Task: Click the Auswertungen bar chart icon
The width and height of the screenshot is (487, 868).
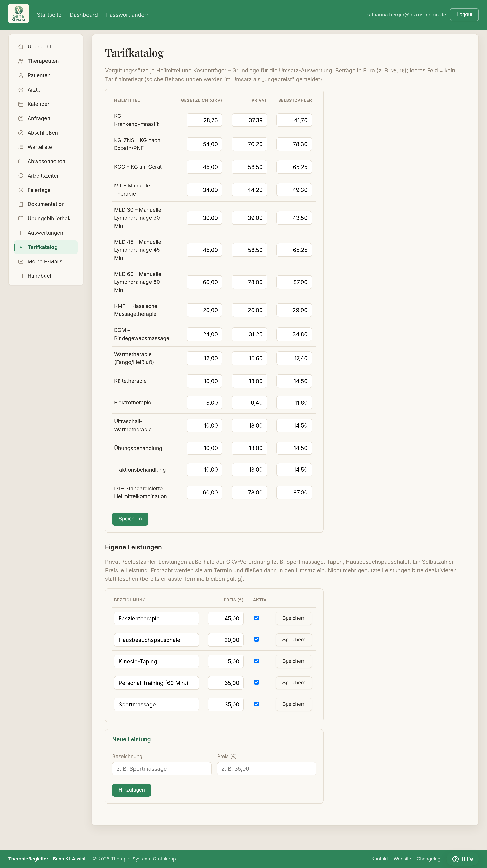Action: (21, 233)
